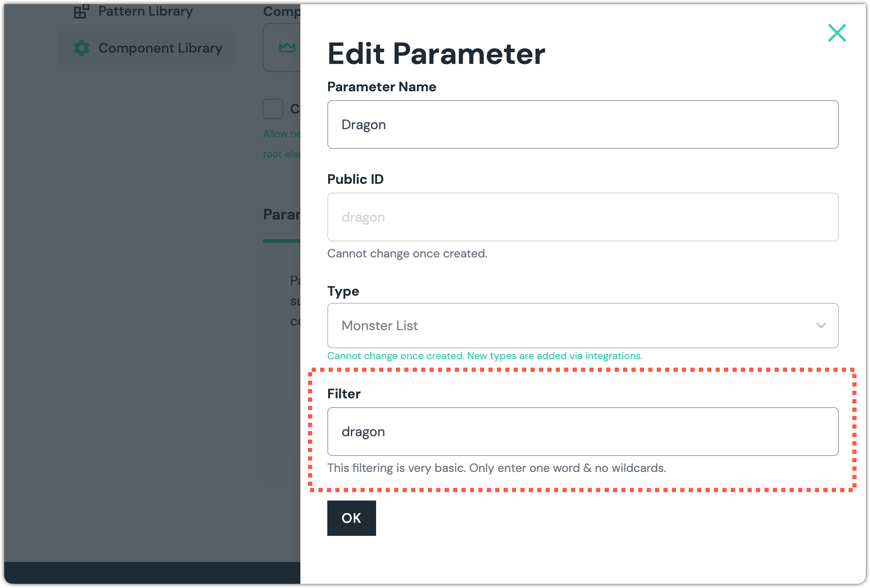Click the crown icon behind the panel
Screen dimensions: 870x588
coord(287,48)
